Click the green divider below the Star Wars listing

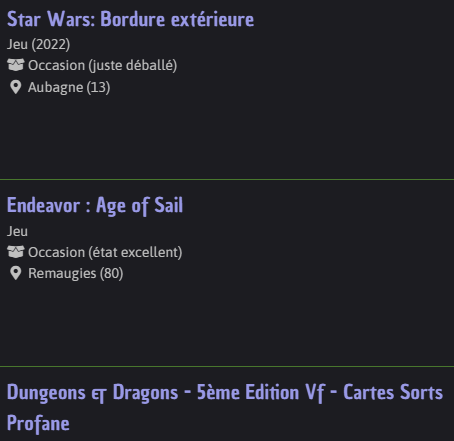pos(227,180)
